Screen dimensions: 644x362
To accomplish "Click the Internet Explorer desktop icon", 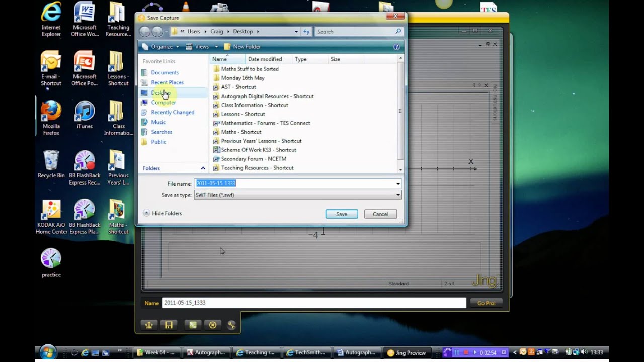I will (51, 20).
